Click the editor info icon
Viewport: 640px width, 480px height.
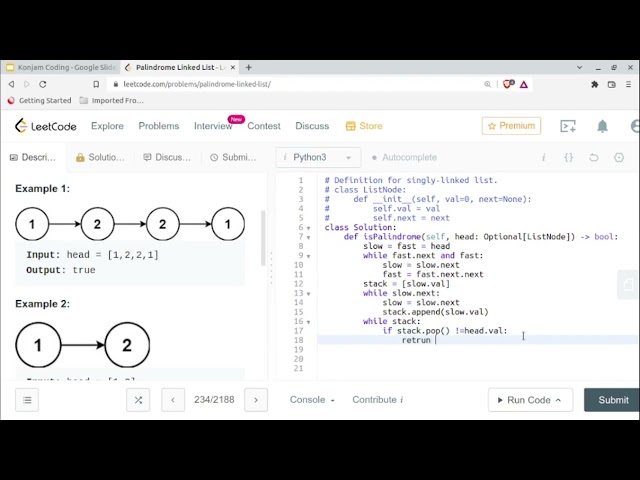[543, 158]
